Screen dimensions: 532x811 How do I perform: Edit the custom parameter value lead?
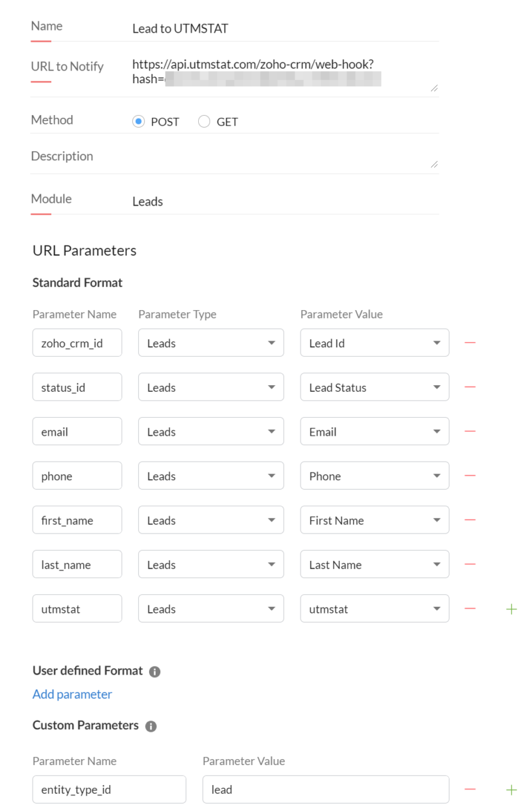click(325, 790)
